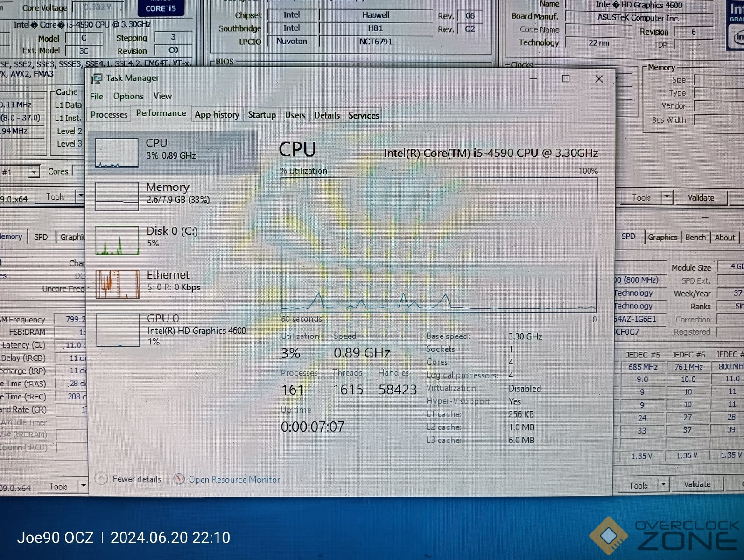
Task: Click the Task Manager title bar icon
Action: 97,78
